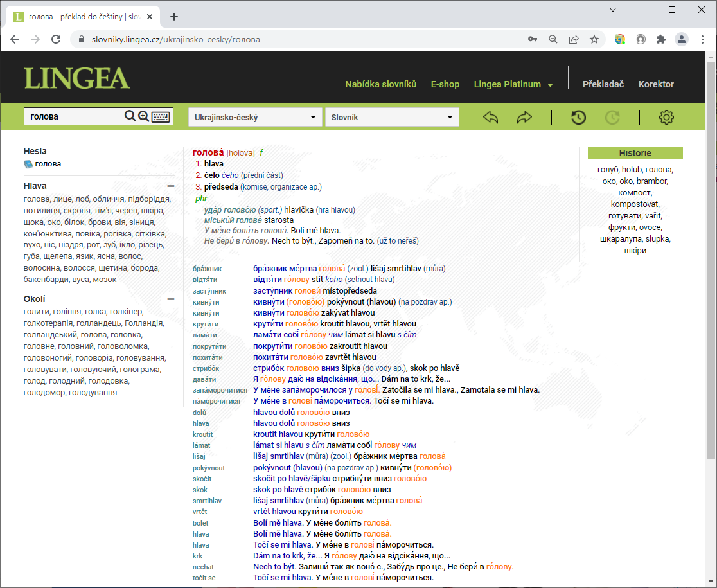Reload the current page
The width and height of the screenshot is (717, 588).
click(x=56, y=39)
